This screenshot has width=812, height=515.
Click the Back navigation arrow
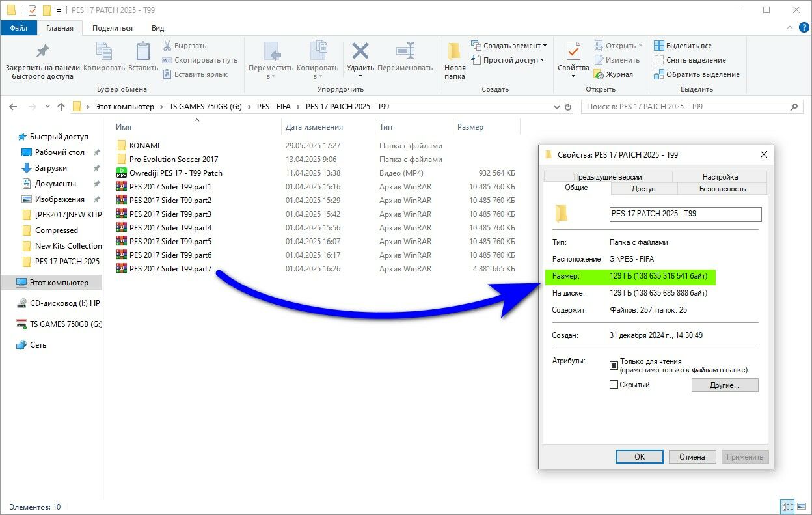point(13,107)
